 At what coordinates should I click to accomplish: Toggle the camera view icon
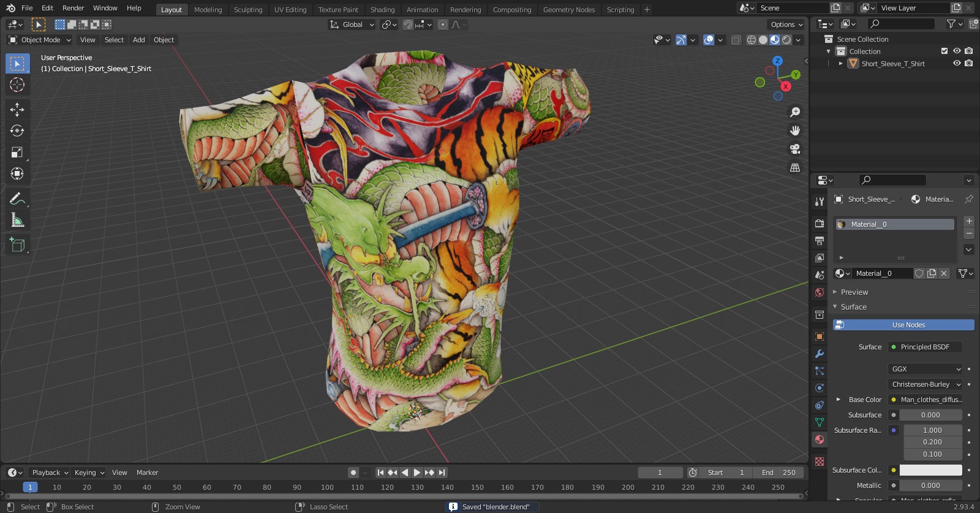(795, 149)
